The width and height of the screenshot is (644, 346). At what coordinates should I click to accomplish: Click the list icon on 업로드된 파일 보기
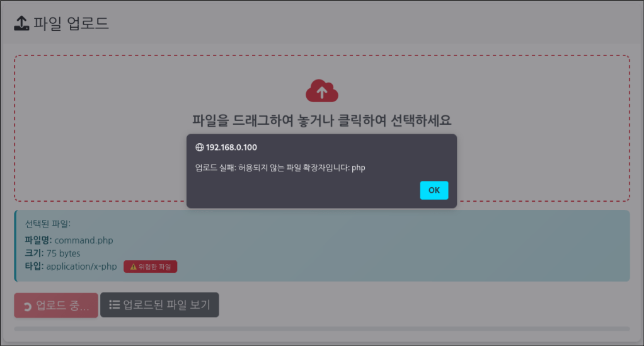(x=114, y=305)
